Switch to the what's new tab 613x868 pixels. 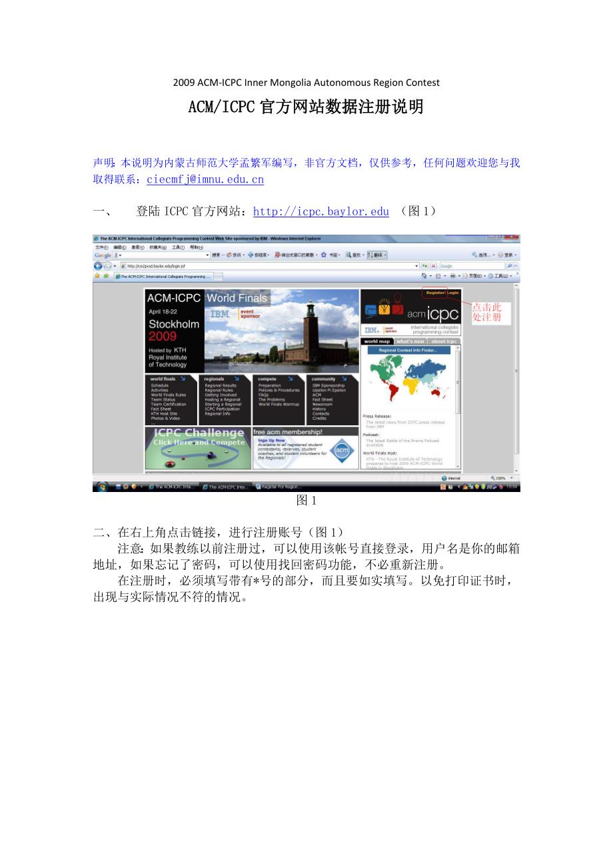(410, 341)
